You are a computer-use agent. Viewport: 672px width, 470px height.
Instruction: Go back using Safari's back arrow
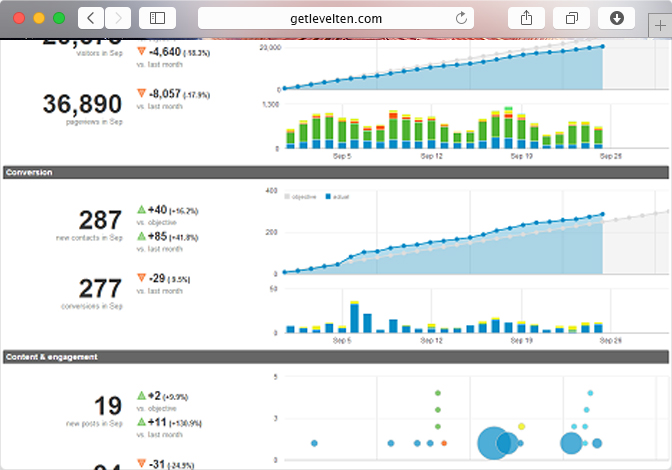point(91,18)
